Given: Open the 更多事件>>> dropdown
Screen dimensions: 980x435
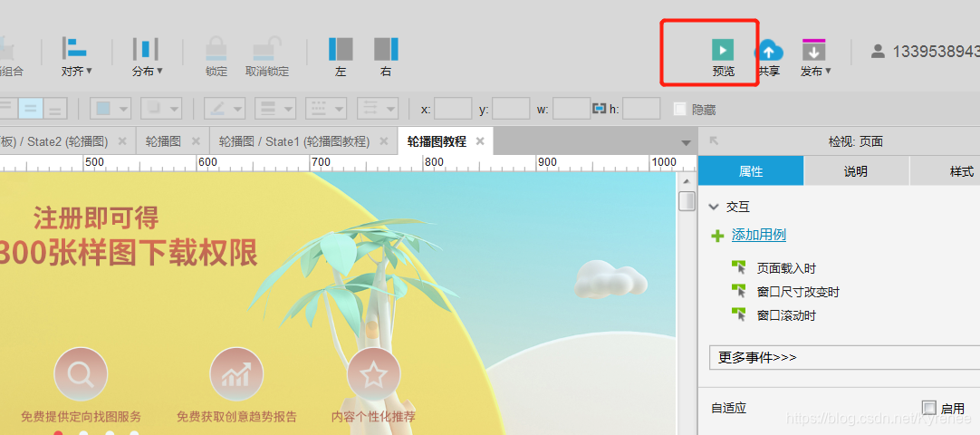Looking at the screenshot, I should point(844,358).
